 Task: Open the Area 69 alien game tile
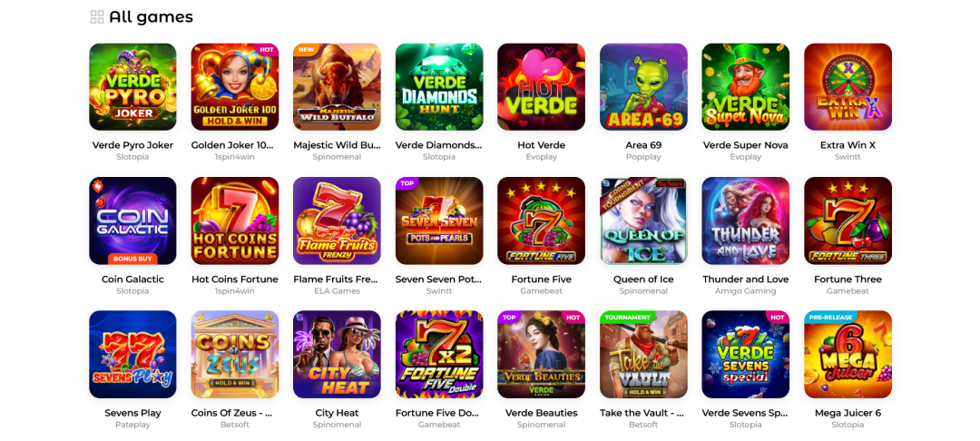pyautogui.click(x=643, y=87)
